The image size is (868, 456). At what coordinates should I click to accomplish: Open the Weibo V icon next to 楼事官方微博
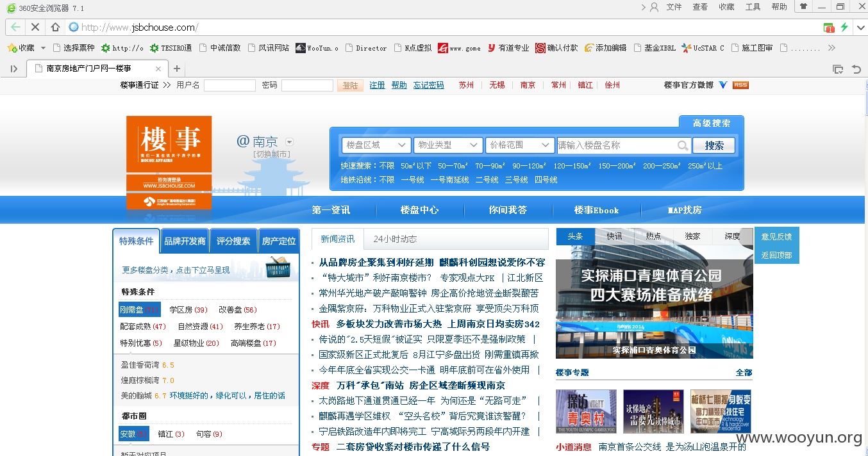pyautogui.click(x=723, y=85)
